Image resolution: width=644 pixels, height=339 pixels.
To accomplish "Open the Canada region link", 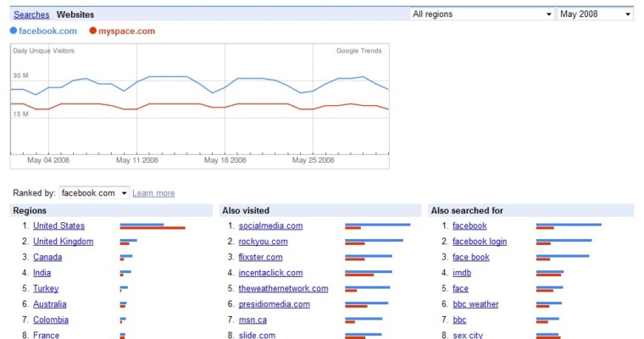I will tap(47, 258).
